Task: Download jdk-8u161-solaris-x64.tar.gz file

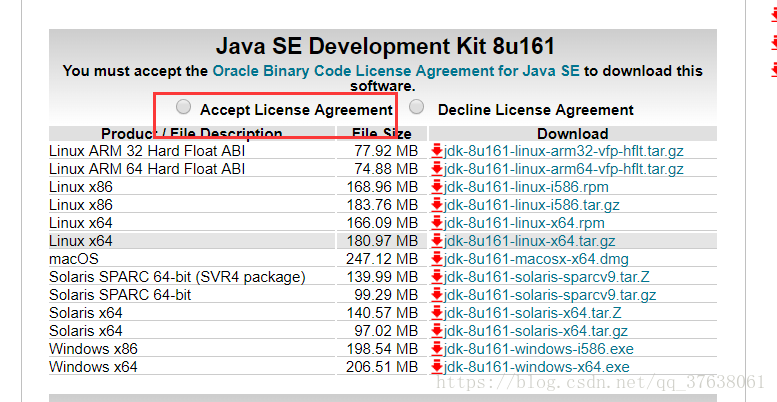Action: 536,331
